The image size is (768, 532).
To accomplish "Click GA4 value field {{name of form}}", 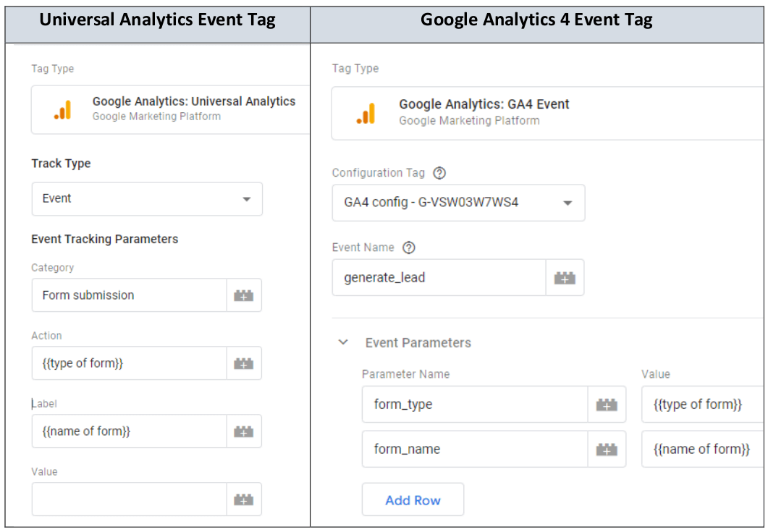I will coord(703,449).
